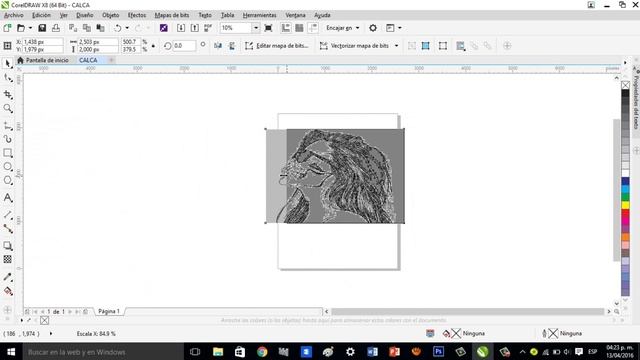The width and height of the screenshot is (640, 360).
Task: Click the add new document tab button
Action: 111,60
